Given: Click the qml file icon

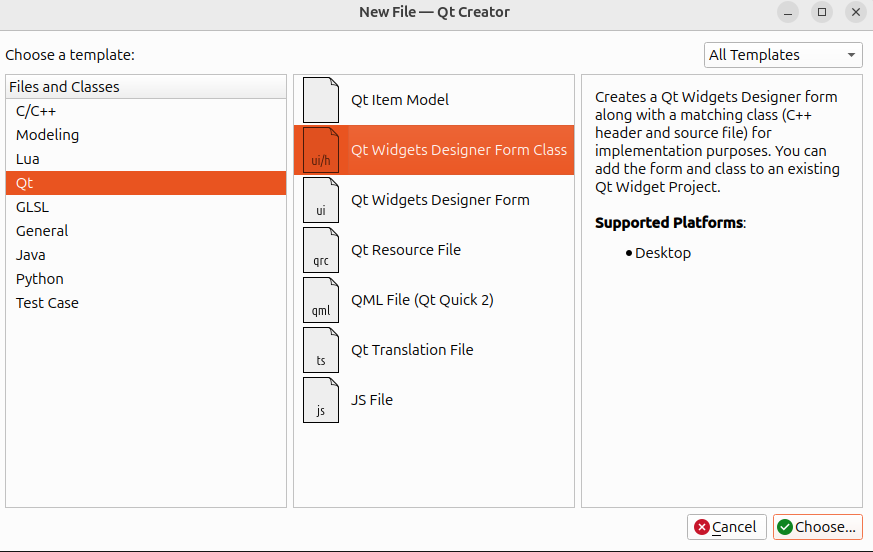Looking at the screenshot, I should click(x=321, y=300).
